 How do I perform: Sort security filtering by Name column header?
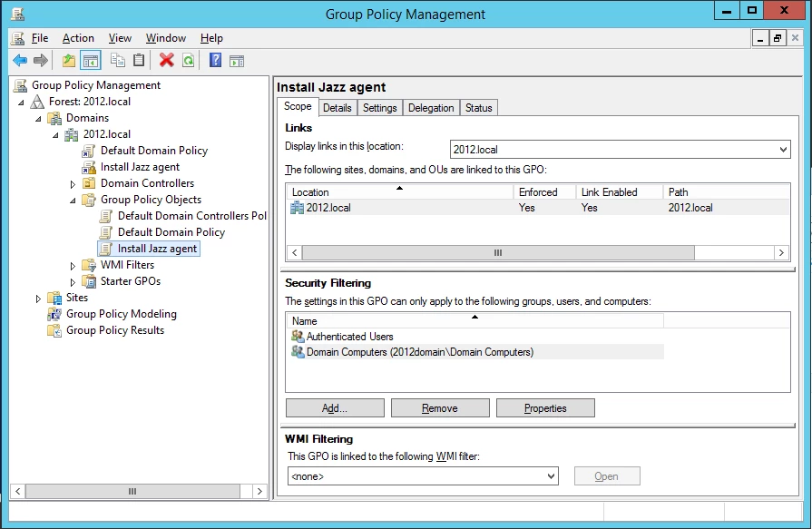474,321
